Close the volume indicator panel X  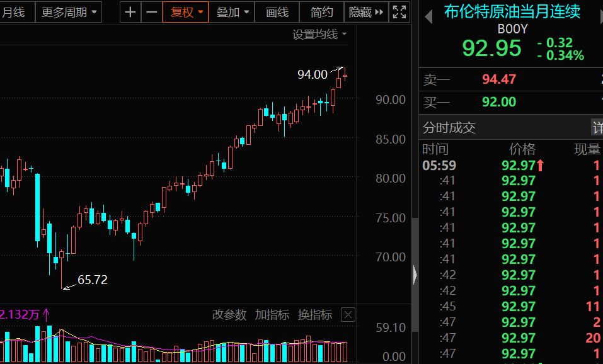[x=348, y=315]
